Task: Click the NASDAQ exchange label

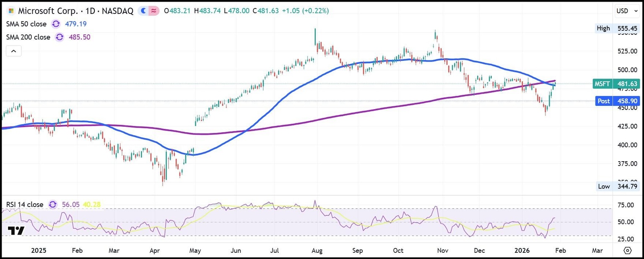Action: click(x=117, y=11)
